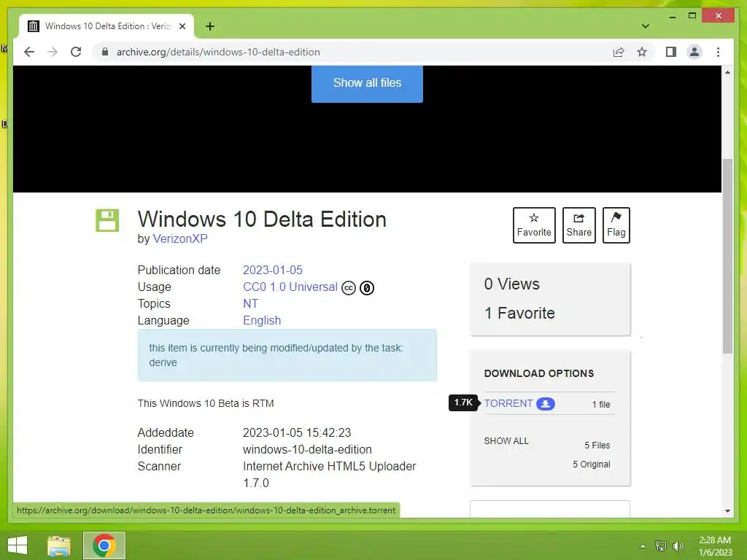Click the 1 Favorite count
This screenshot has width=747, height=560.
tap(519, 313)
